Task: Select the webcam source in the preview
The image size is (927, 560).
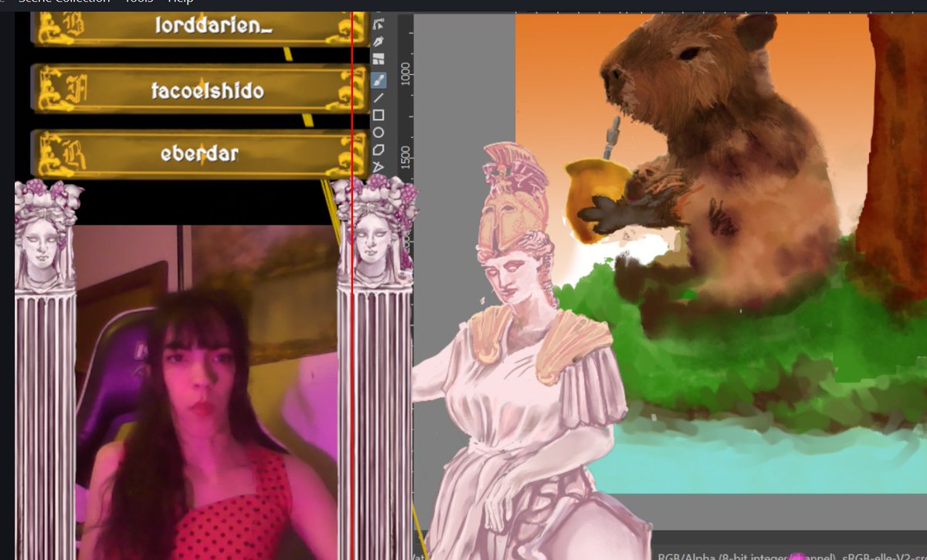Action: [x=206, y=392]
